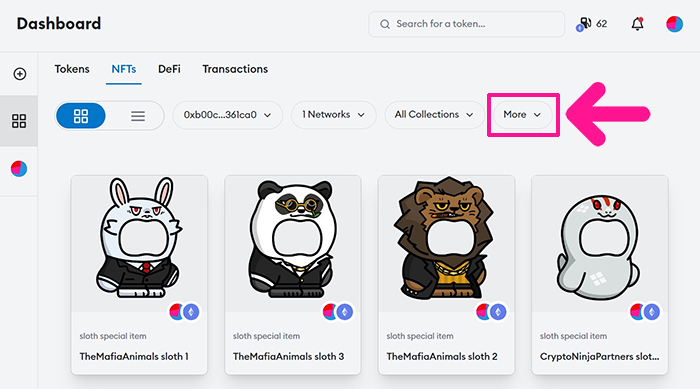The image size is (700, 389).
Task: Focus the Search for a token field
Action: pyautogui.click(x=467, y=24)
